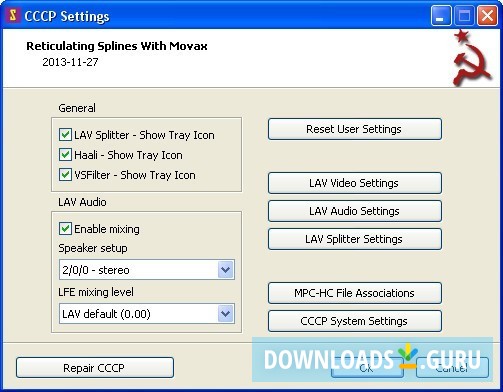
Task: Open LAV Splitter Settings
Action: (x=355, y=239)
